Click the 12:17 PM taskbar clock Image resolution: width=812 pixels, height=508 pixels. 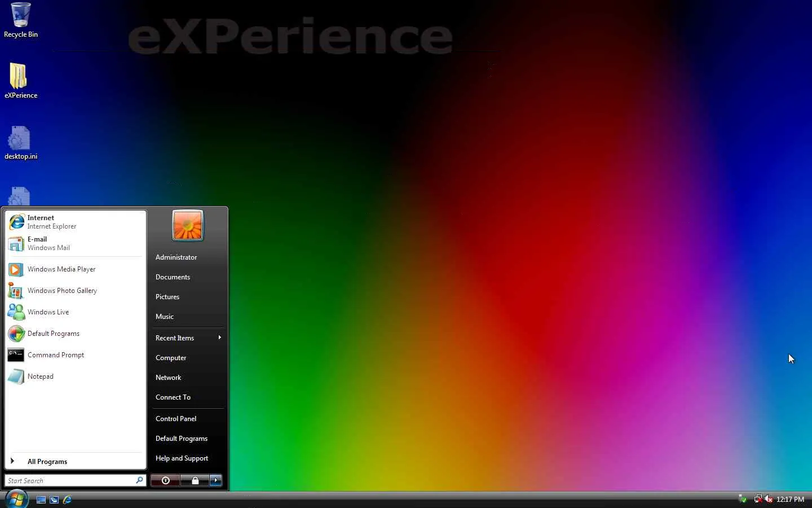(790, 500)
